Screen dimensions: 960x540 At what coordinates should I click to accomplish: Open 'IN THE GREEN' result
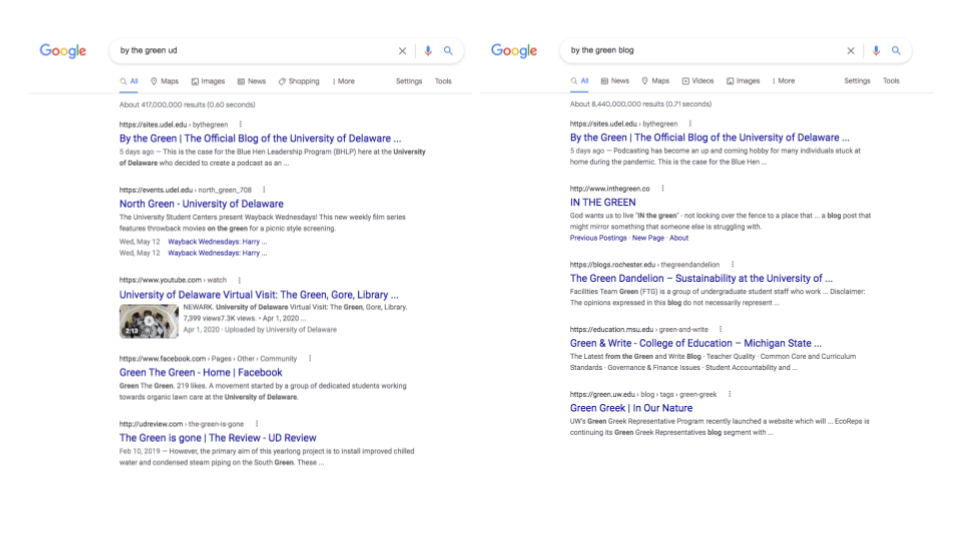603,203
